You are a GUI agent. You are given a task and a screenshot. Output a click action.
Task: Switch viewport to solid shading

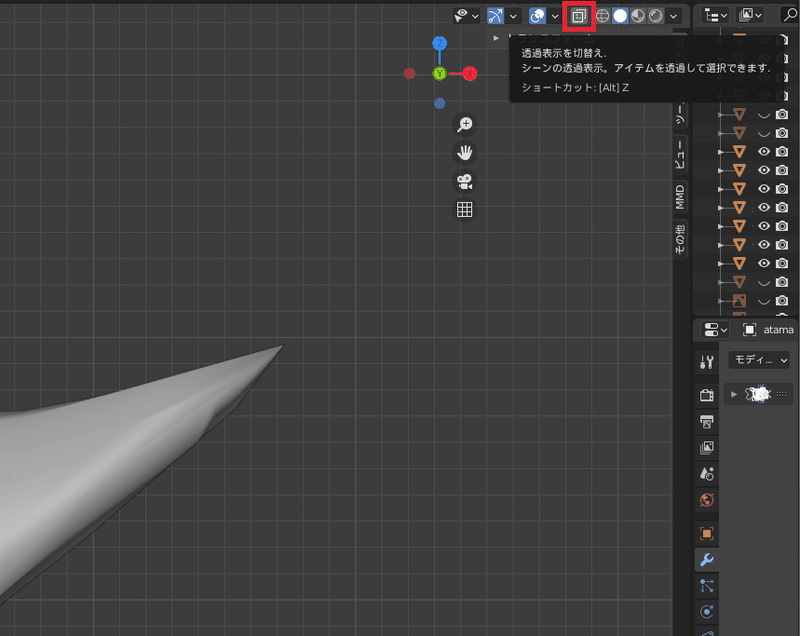tap(620, 16)
